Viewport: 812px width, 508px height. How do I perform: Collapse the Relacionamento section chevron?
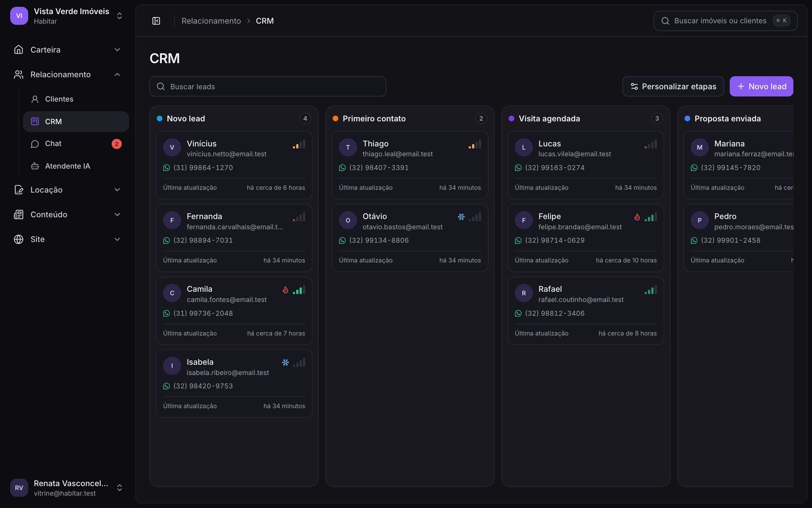(117, 74)
